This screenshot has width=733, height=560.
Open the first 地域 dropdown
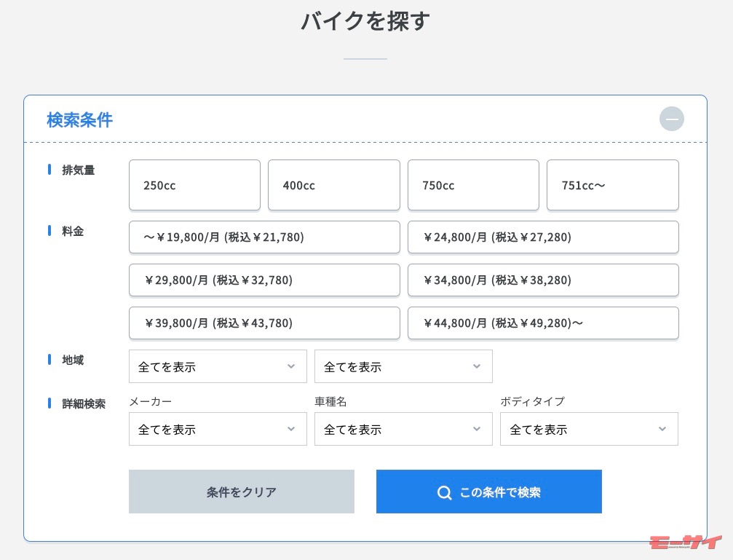(218, 366)
